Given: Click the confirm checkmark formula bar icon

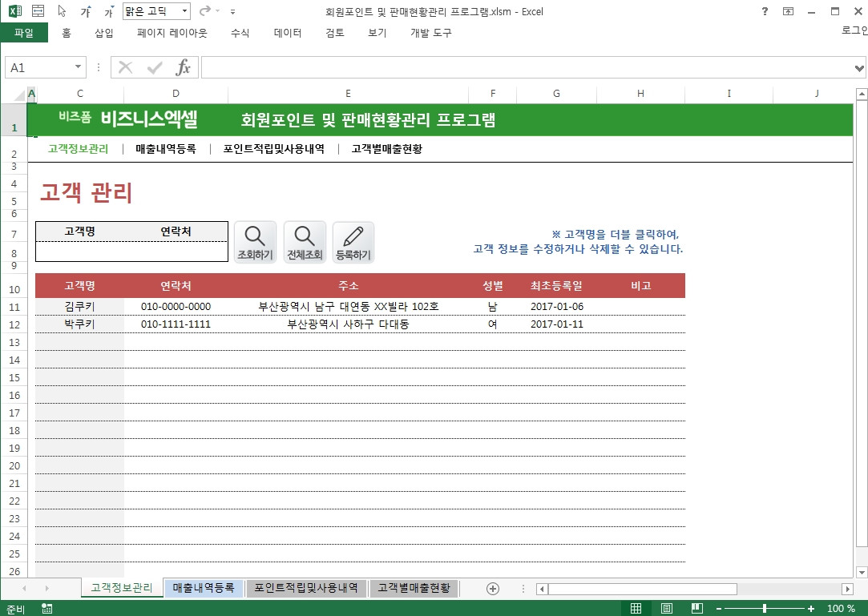Looking at the screenshot, I should 155,67.
